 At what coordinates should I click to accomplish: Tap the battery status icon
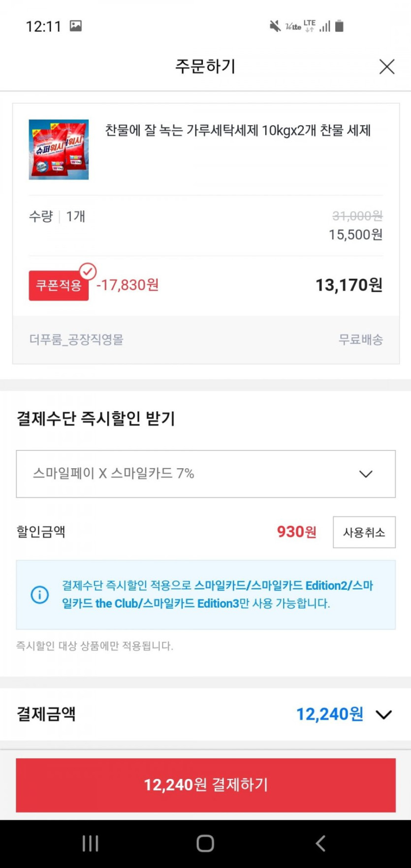pyautogui.click(x=339, y=26)
